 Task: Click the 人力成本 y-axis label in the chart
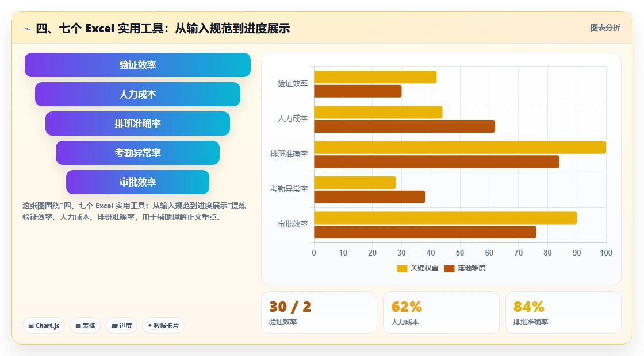coord(293,119)
